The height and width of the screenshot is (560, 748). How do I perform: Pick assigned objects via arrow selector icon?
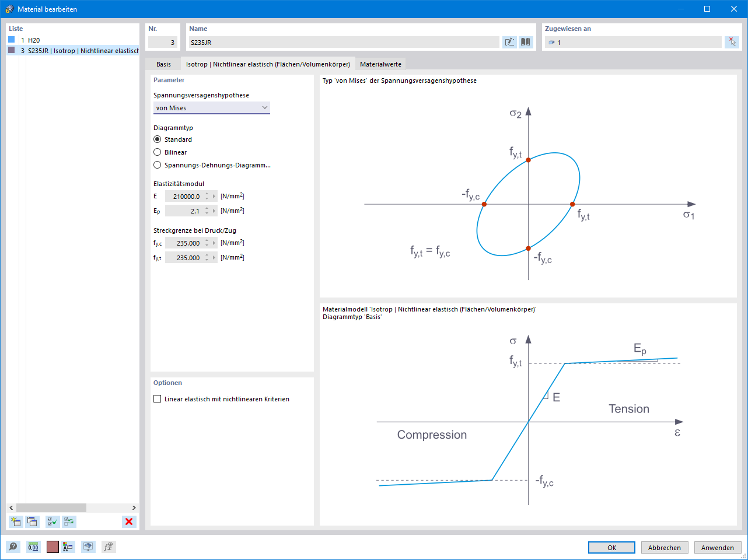coord(732,41)
